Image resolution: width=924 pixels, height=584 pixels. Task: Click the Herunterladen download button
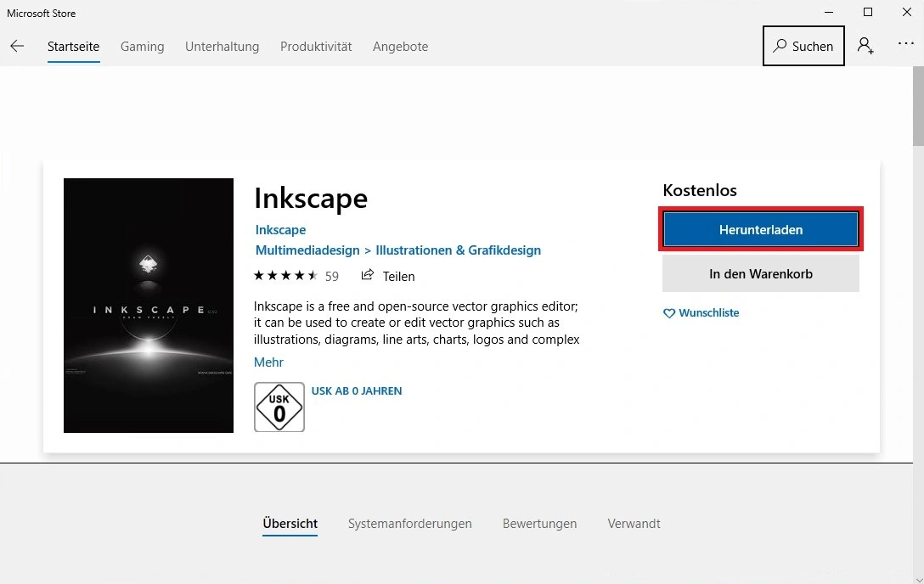click(760, 229)
